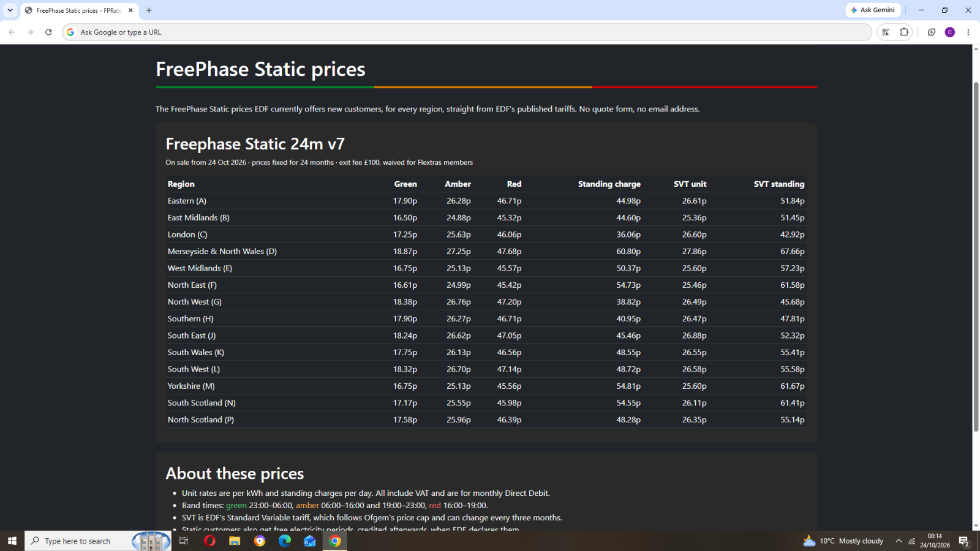The image size is (980, 551).
Task: Click the Freephase Static 24m v7 heading
Action: point(255,144)
